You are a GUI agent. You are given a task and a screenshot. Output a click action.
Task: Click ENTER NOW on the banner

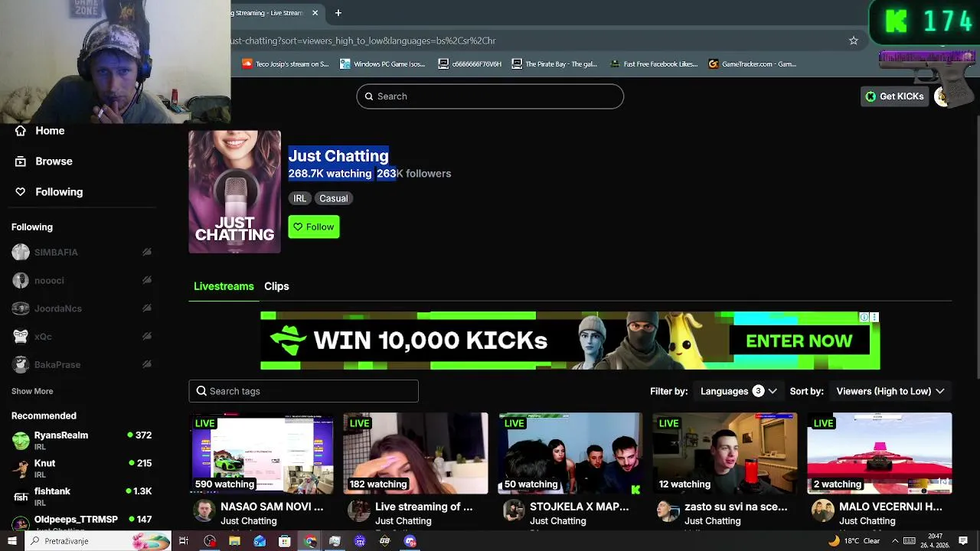(799, 341)
